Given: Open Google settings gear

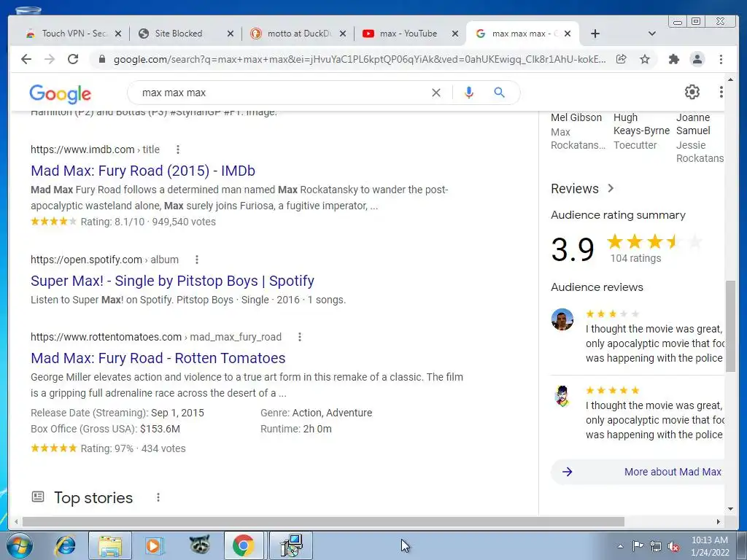Looking at the screenshot, I should pos(692,92).
